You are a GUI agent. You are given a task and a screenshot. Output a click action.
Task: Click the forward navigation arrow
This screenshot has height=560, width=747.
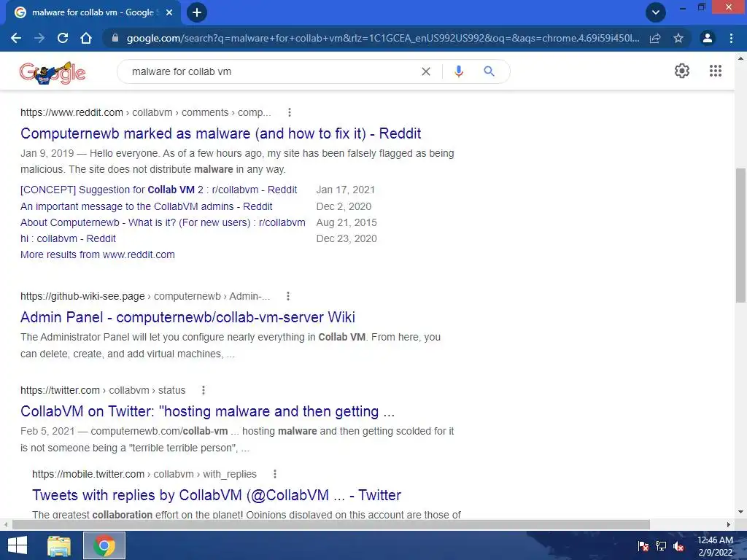point(39,38)
